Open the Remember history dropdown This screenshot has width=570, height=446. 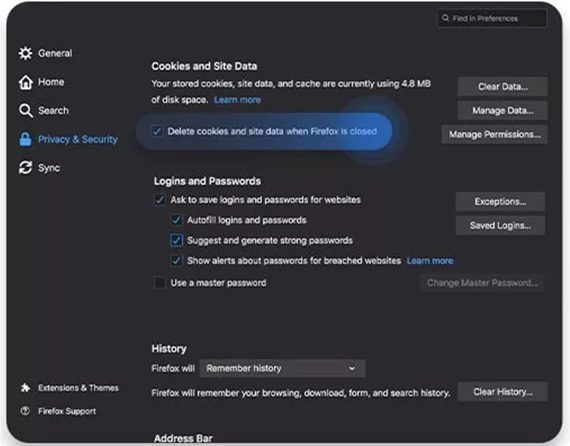click(x=282, y=368)
